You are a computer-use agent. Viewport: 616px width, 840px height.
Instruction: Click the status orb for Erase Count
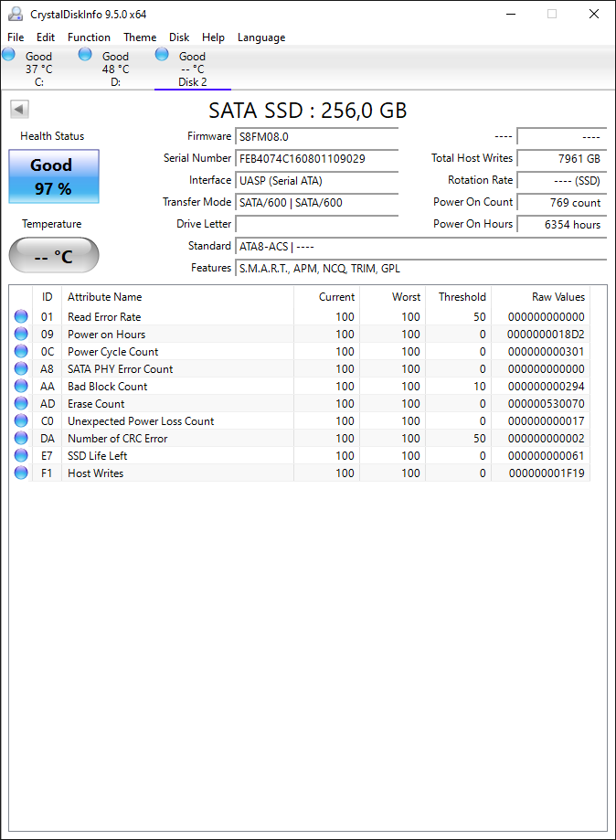click(21, 403)
